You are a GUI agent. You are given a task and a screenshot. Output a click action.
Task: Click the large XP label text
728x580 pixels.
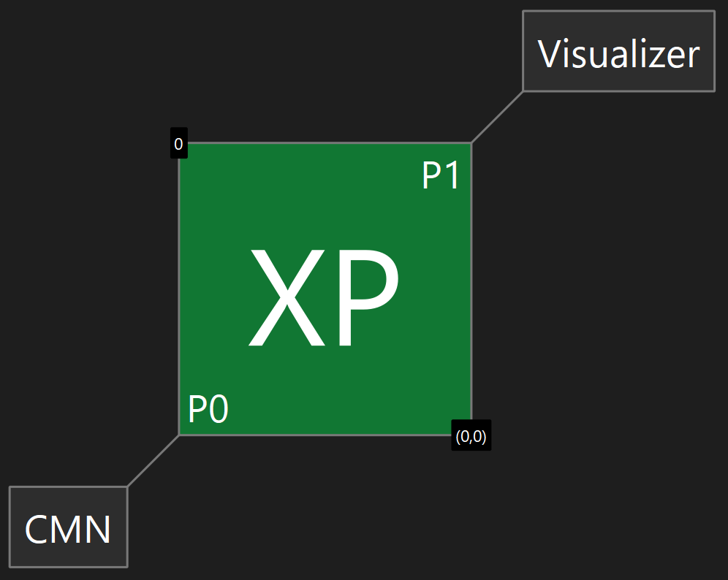click(325, 298)
